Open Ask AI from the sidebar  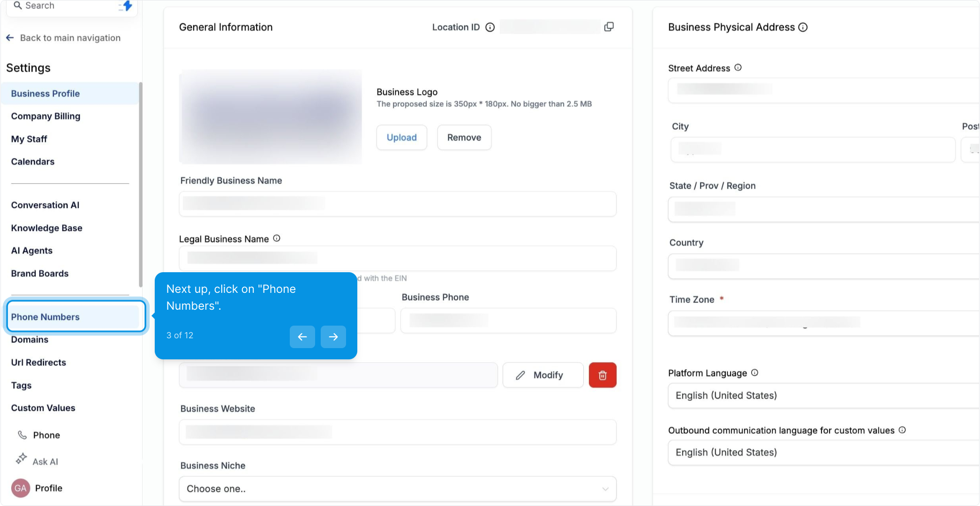pos(45,461)
